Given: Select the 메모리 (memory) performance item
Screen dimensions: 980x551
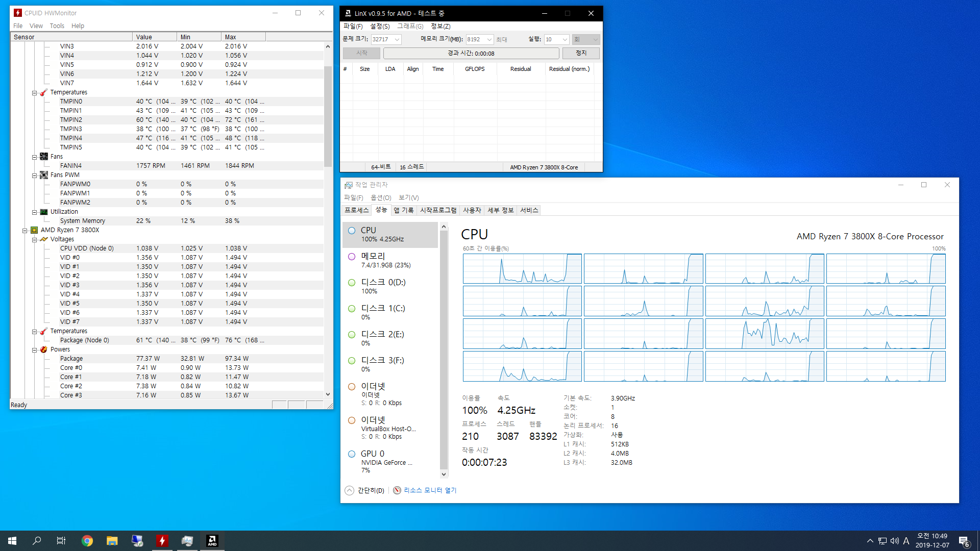Looking at the screenshot, I should click(390, 260).
